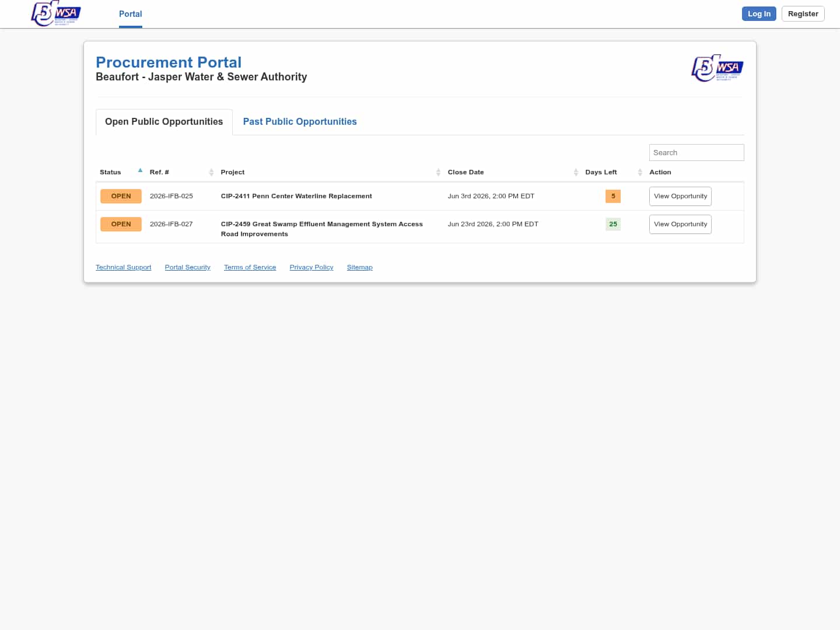Open the Privacy Policy link
The height and width of the screenshot is (630, 840).
pos(311,267)
